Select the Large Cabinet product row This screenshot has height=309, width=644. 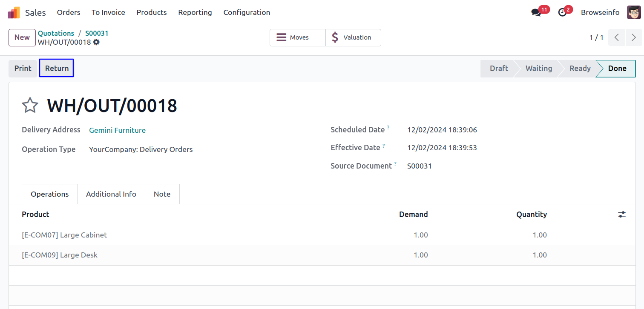click(x=64, y=235)
